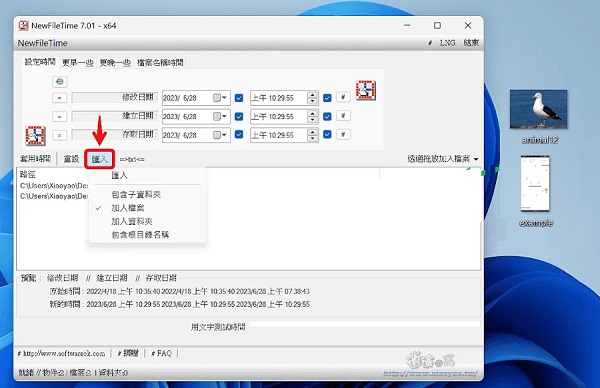Click the NewFileTime app icon in title bar
600x388 pixels.
click(x=24, y=26)
